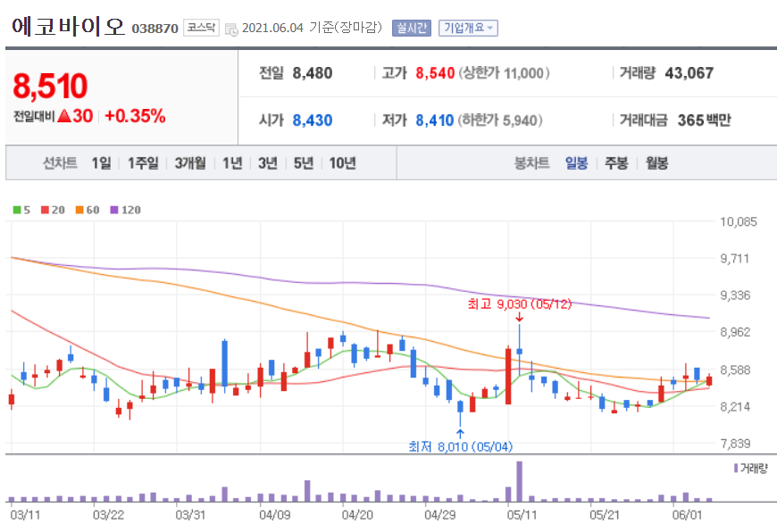Click the 전일 value 8,480
This screenshot has width=777, height=532.
313,73
